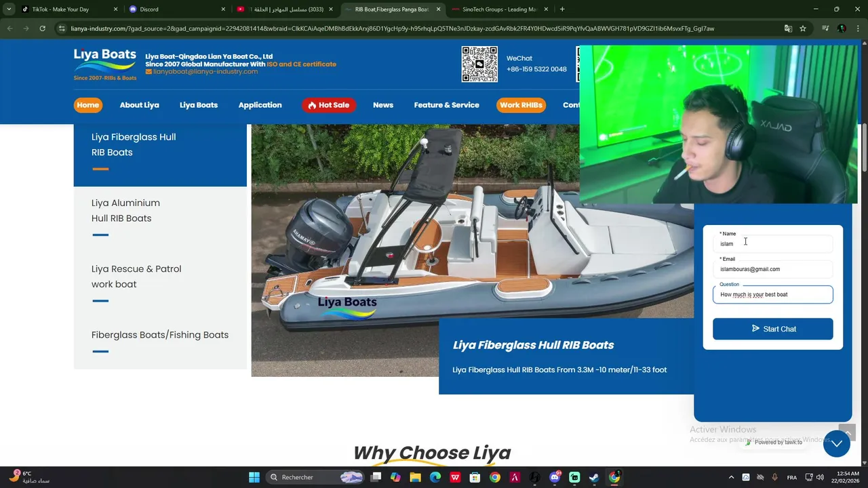Switch the FRA keyboard language indicator
Screen dimensions: 868x488
coord(791,477)
